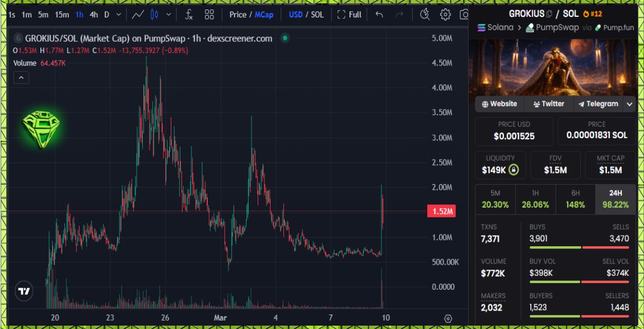Switch chart denomination to SOL

[317, 15]
